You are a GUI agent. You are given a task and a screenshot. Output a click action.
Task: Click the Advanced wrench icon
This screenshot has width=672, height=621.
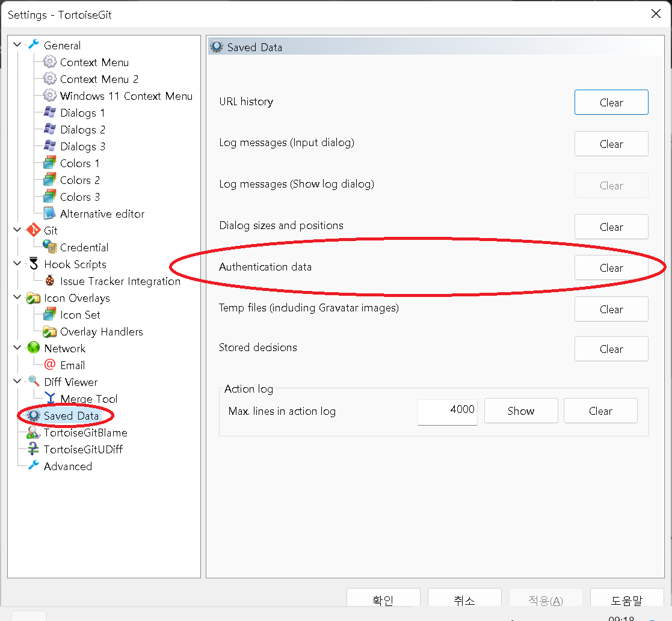point(34,465)
